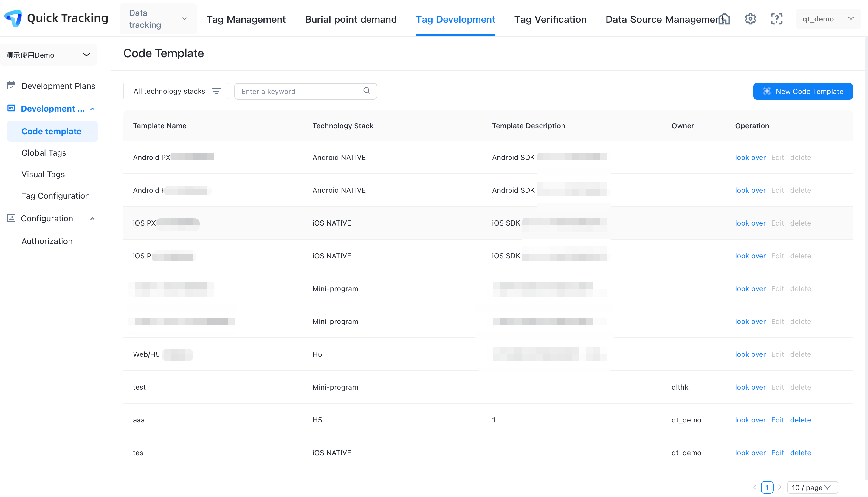Click the search magnifier in keyword box
This screenshot has height=497, width=868.
(367, 91)
